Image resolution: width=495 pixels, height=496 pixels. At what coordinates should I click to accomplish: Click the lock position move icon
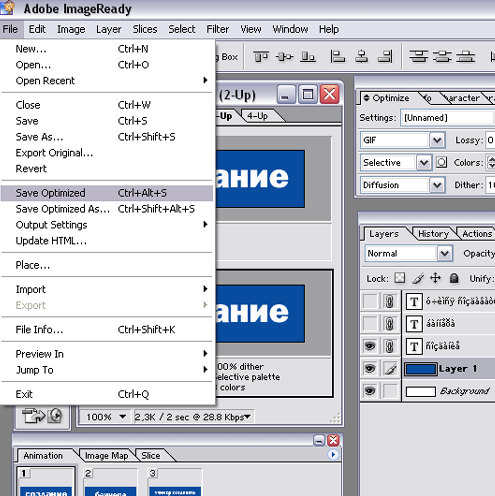pos(435,278)
